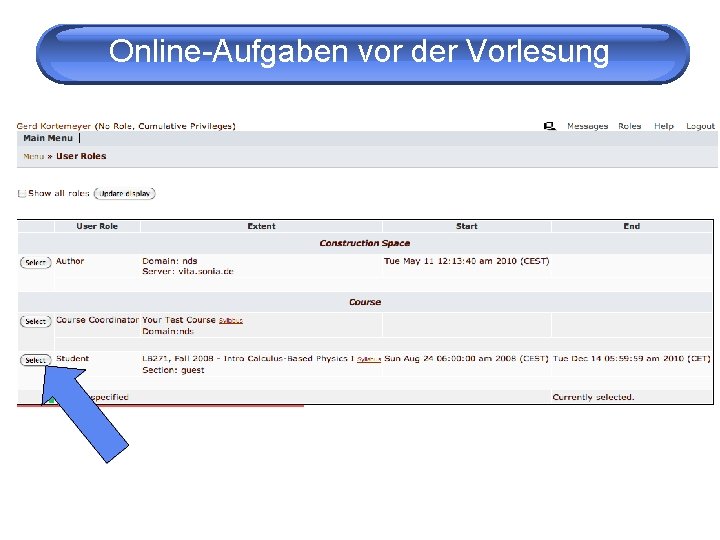This screenshot has width=720, height=540.
Task: Enable the Show all roles checkbox
Action: click(22, 193)
